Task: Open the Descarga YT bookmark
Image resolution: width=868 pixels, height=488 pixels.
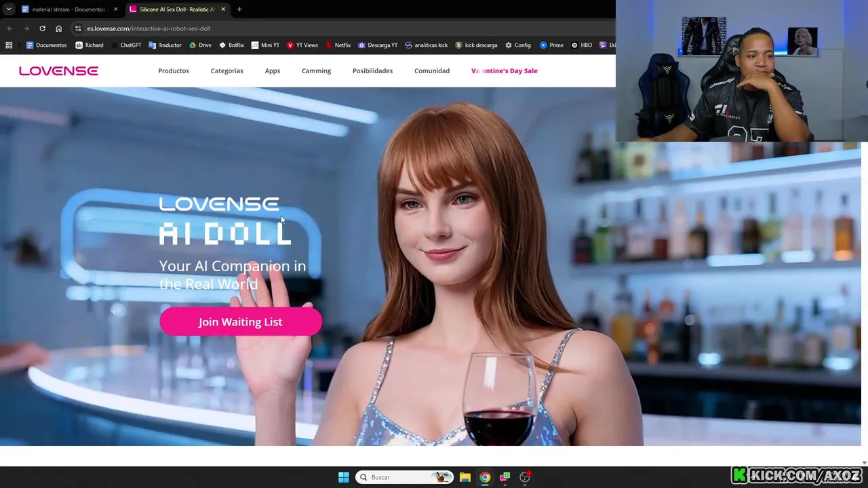Action: pos(378,45)
